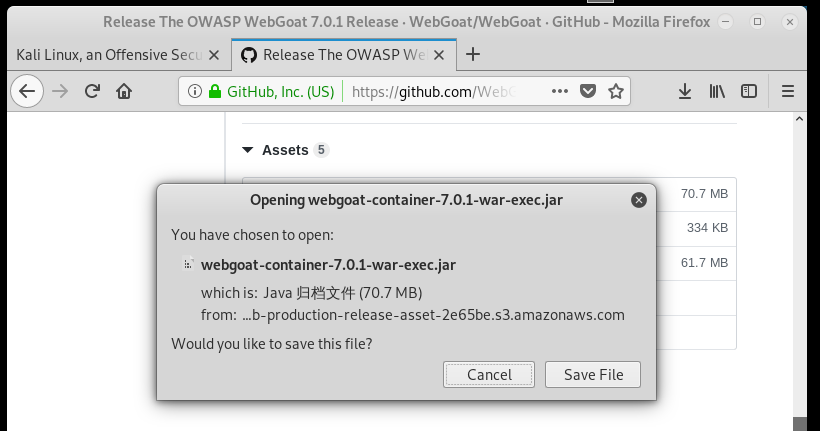Open the Firefox Home page
Viewport: 820px width, 431px height.
pyautogui.click(x=124, y=92)
